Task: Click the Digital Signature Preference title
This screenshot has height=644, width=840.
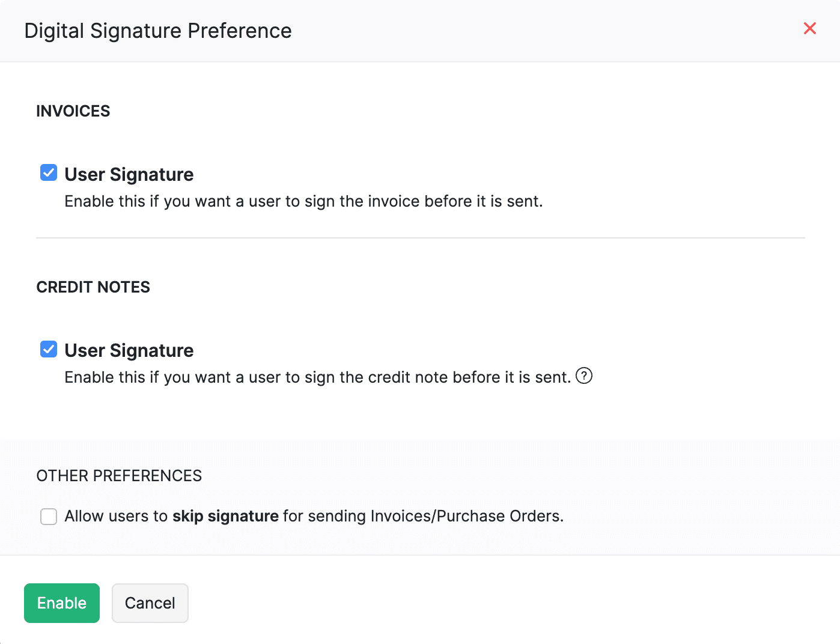Action: [x=157, y=30]
